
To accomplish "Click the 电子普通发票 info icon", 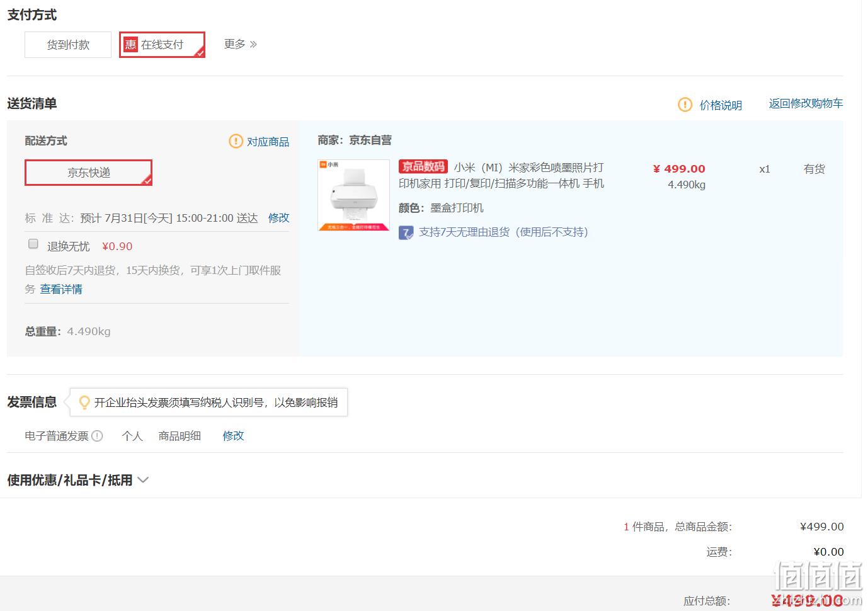I will (x=97, y=435).
